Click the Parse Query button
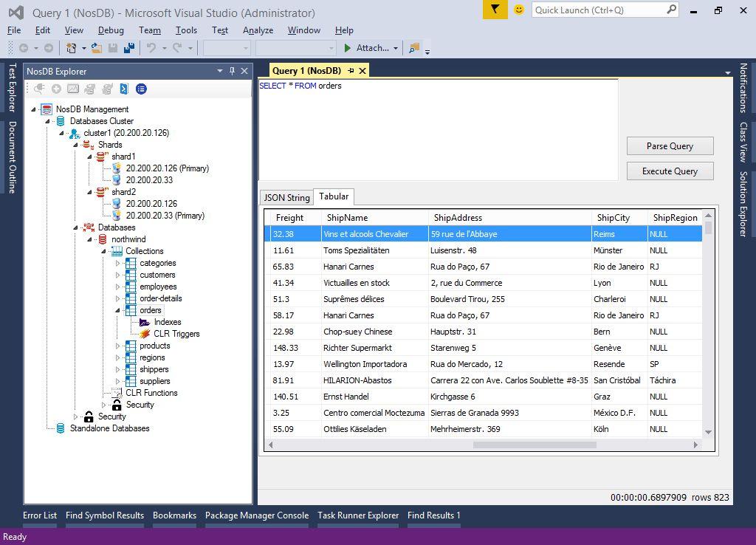The width and height of the screenshot is (756, 545). tap(670, 146)
